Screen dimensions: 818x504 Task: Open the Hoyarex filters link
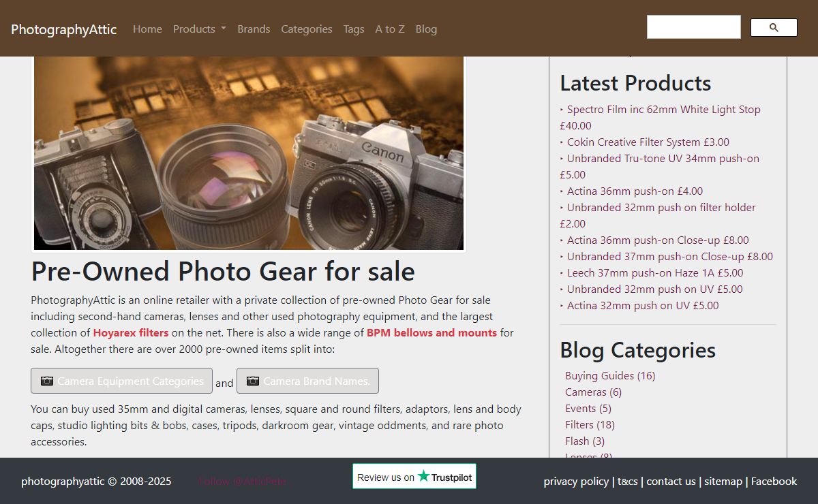click(131, 333)
